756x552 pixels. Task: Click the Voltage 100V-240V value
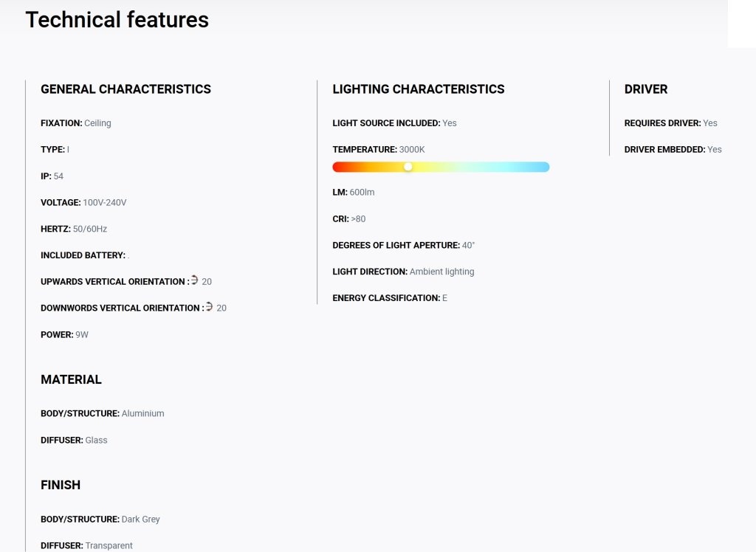coord(105,202)
